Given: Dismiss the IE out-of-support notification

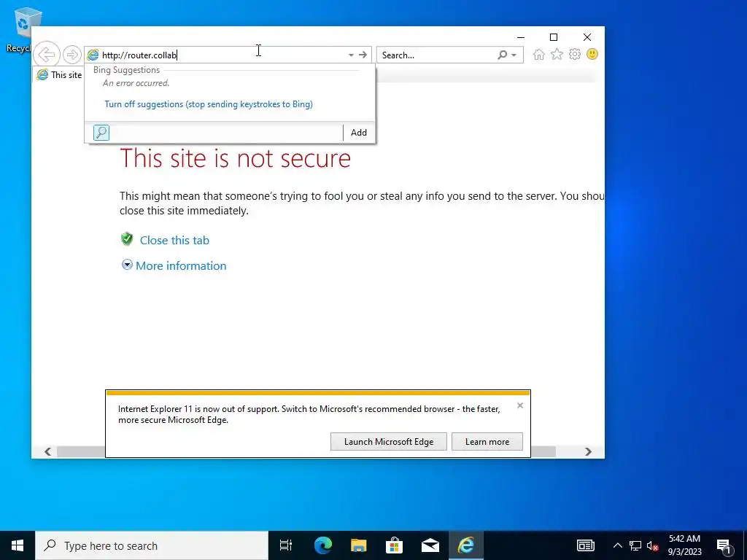Looking at the screenshot, I should pos(520,405).
